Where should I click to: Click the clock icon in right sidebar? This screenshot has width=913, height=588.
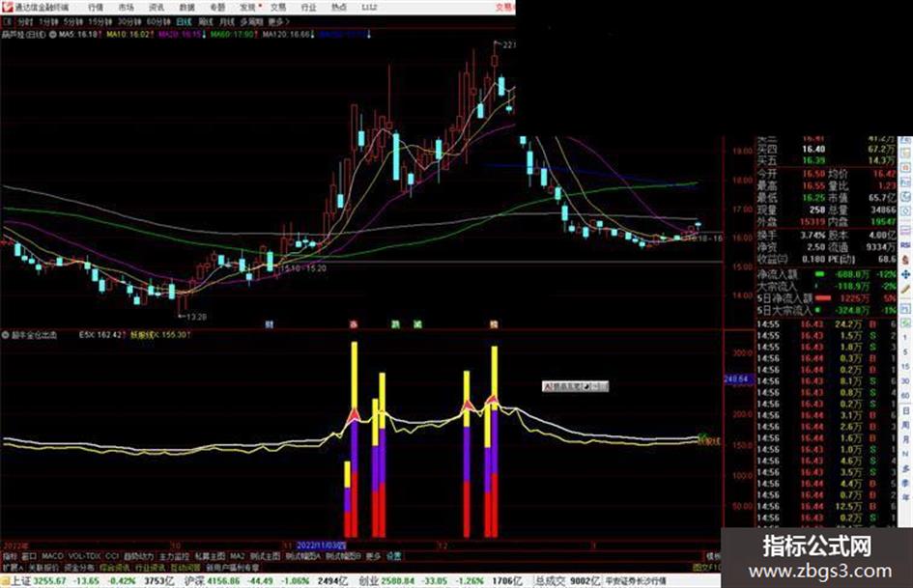[905, 210]
